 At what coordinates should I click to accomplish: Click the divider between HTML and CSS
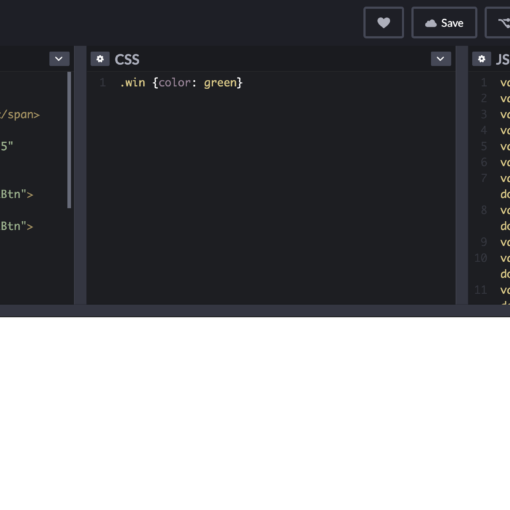point(80,175)
